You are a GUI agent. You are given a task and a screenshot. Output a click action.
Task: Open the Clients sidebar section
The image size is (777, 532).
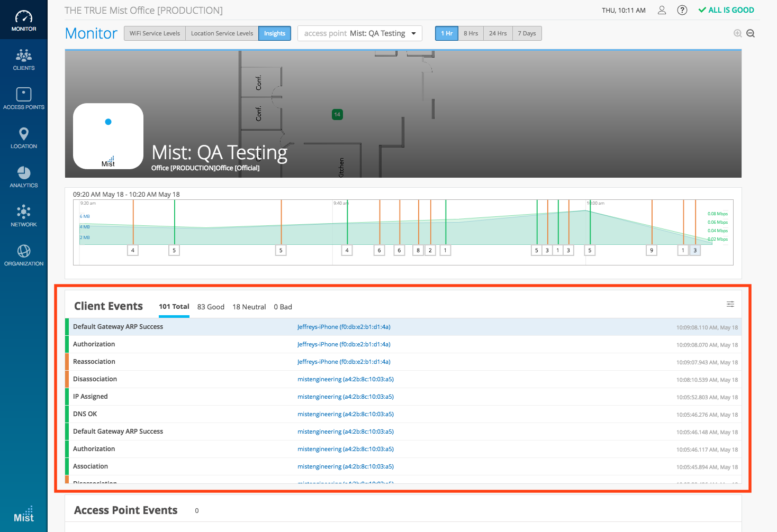point(24,60)
